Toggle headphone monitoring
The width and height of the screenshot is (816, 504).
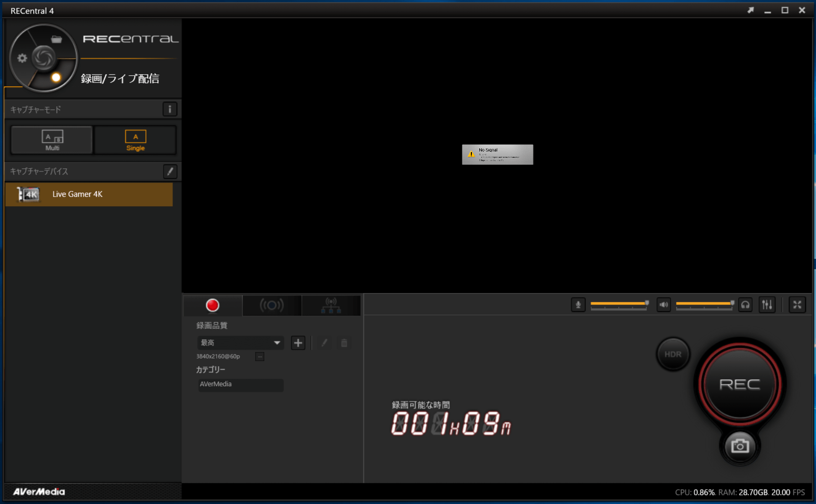pos(745,305)
